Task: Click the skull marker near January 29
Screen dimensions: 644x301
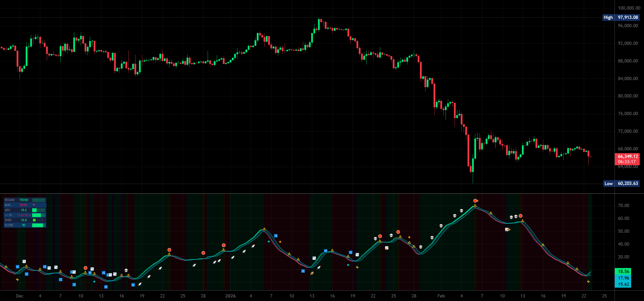Action: 421,247
